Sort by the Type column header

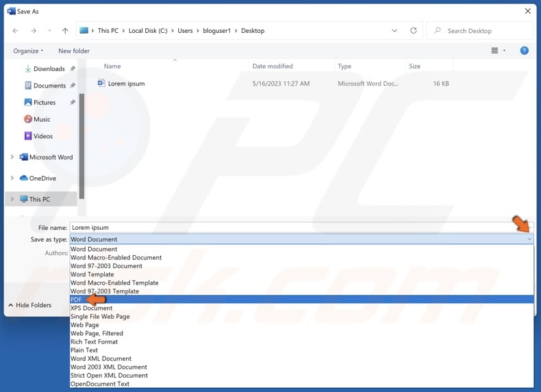(344, 66)
